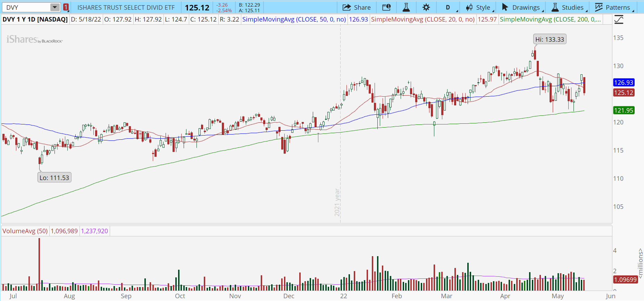Click the Oct label on the time axis
The image size is (644, 301).
coord(180,296)
